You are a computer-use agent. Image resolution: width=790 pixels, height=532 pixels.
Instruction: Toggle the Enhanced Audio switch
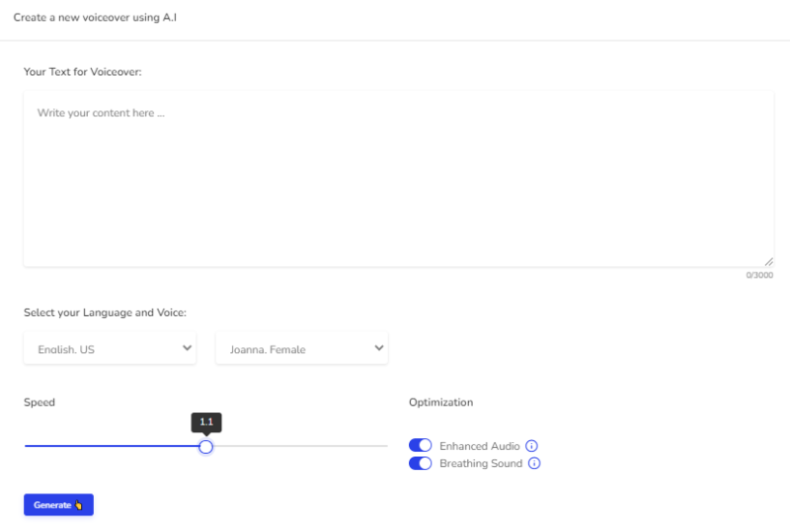click(x=421, y=446)
